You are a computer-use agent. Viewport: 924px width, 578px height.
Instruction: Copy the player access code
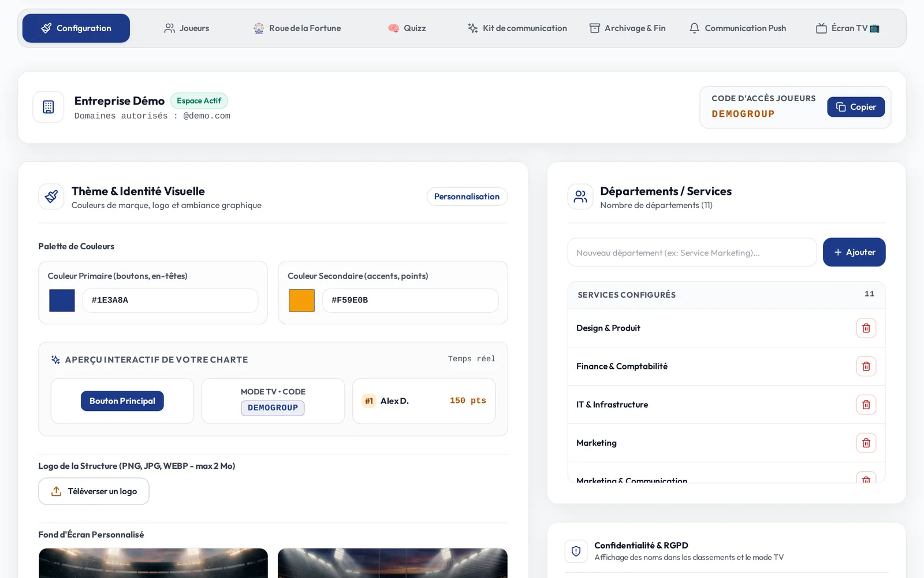click(x=856, y=107)
